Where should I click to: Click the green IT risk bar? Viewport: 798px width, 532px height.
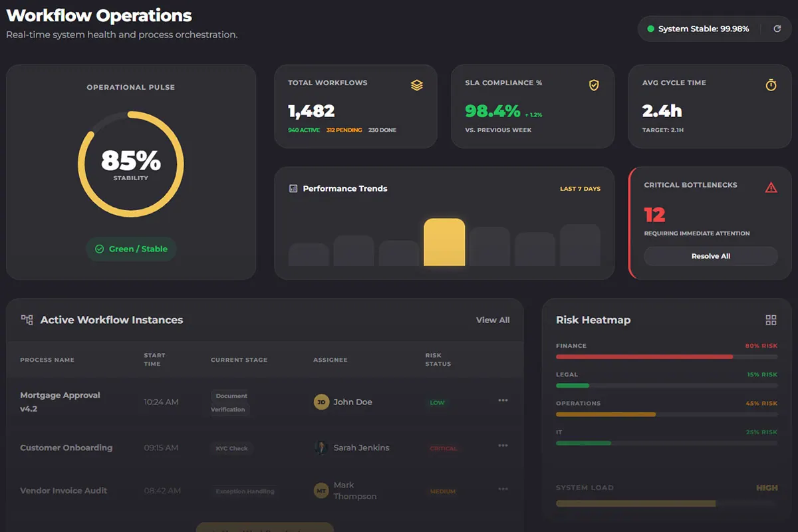(x=583, y=443)
